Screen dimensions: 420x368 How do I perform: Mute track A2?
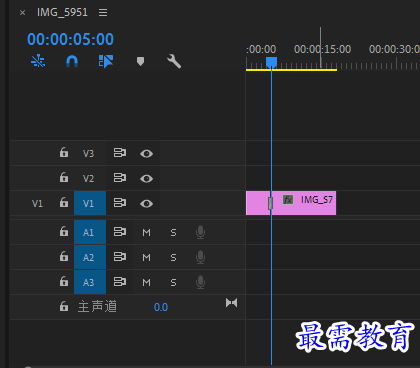tap(146, 257)
